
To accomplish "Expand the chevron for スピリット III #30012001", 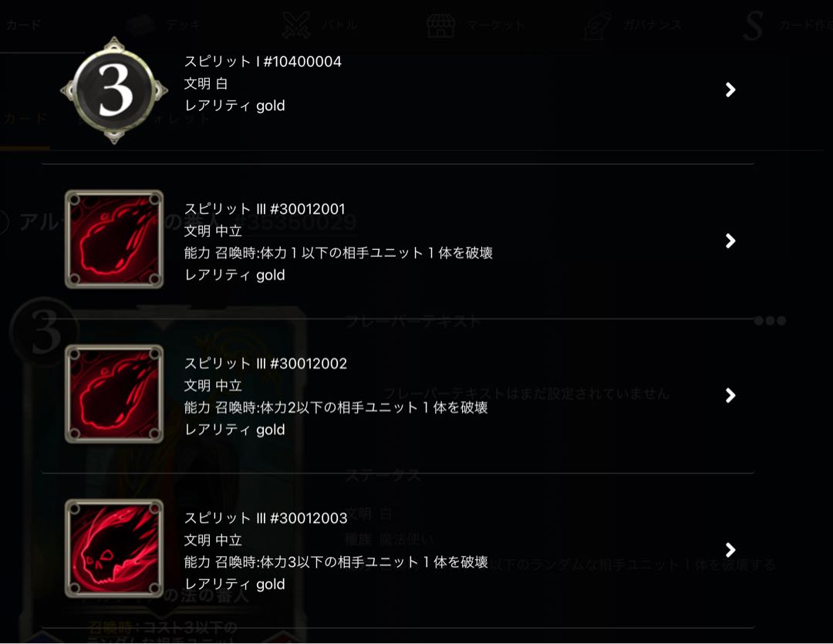I will (x=730, y=241).
